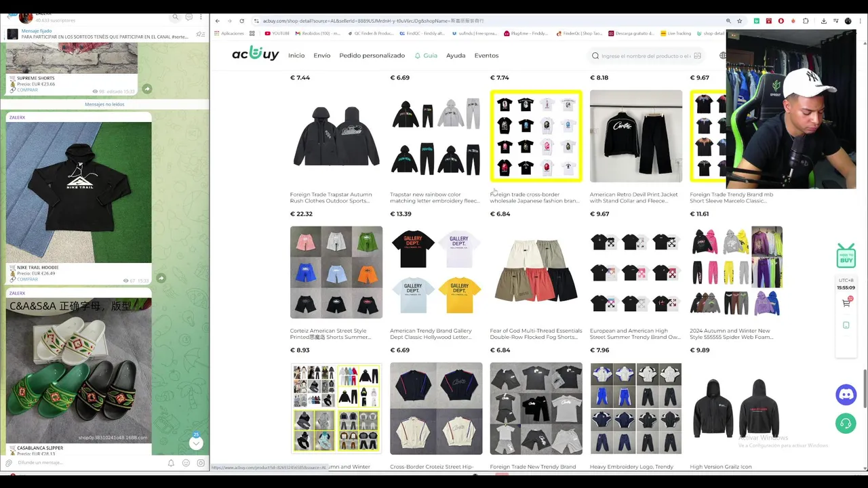Open the Envío menu item
Image resolution: width=868 pixels, height=488 pixels.
pyautogui.click(x=322, y=56)
